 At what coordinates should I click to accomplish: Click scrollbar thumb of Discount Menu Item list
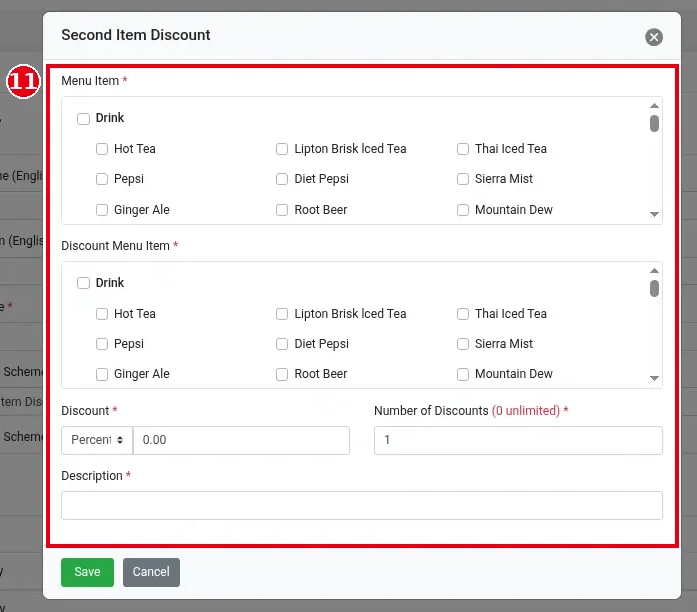[x=654, y=288]
